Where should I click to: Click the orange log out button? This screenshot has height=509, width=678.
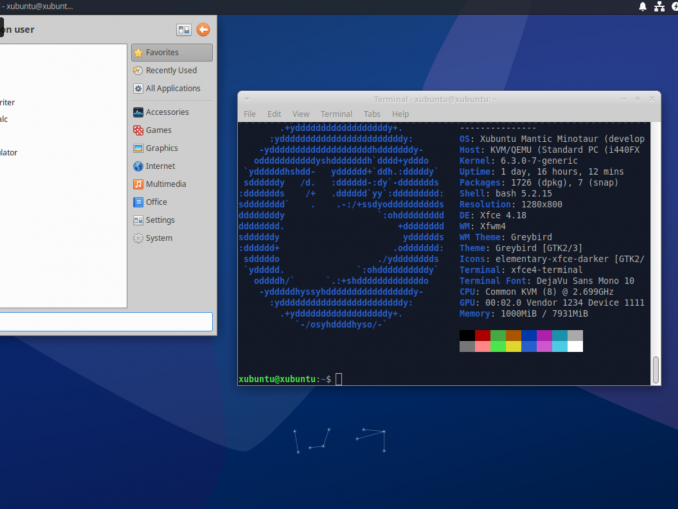click(x=204, y=30)
